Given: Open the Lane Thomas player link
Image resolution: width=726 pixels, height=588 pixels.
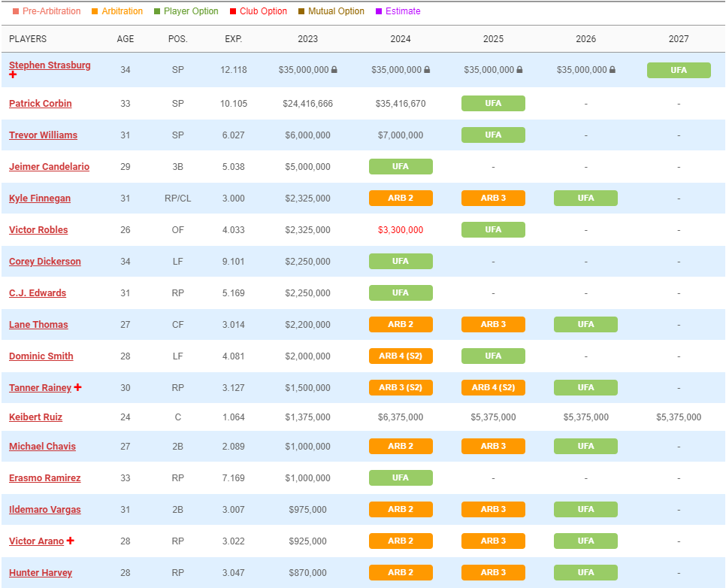Looking at the screenshot, I should pos(38,324).
